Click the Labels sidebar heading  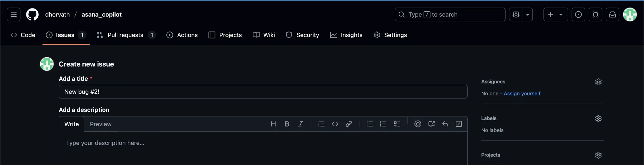(489, 118)
